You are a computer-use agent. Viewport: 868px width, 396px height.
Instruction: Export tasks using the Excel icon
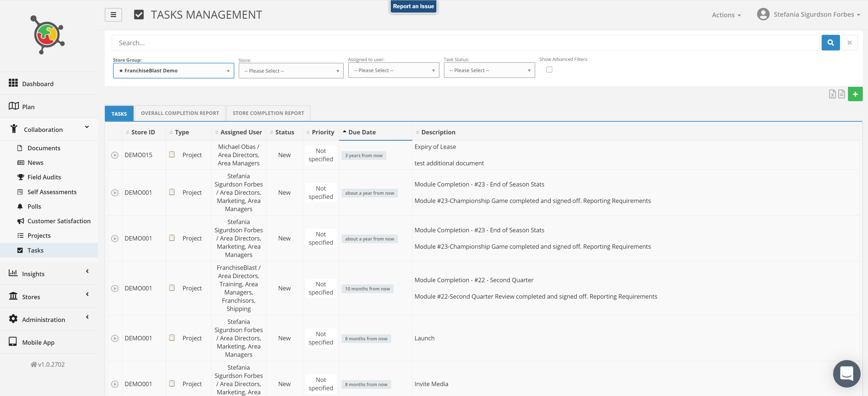click(x=832, y=94)
